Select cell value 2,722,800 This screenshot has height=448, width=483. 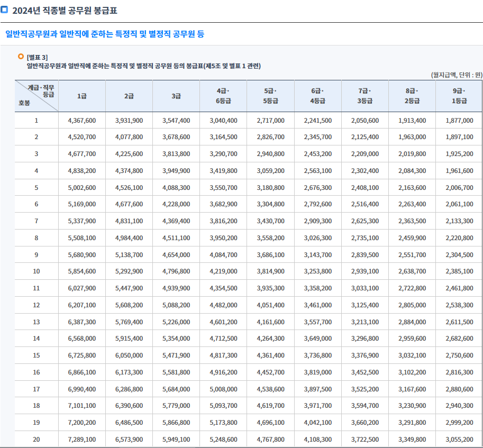[x=412, y=288]
